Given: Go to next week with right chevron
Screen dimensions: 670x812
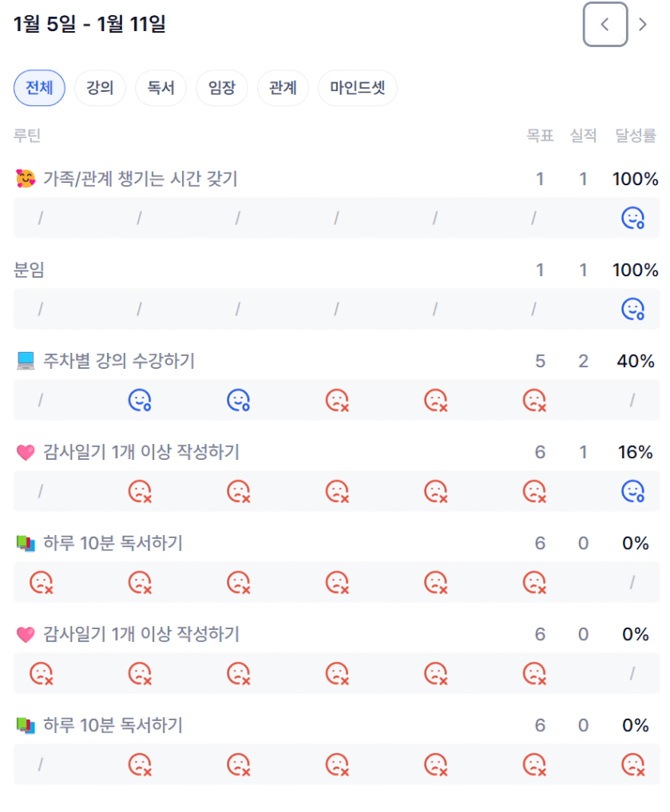Looking at the screenshot, I should 643,25.
